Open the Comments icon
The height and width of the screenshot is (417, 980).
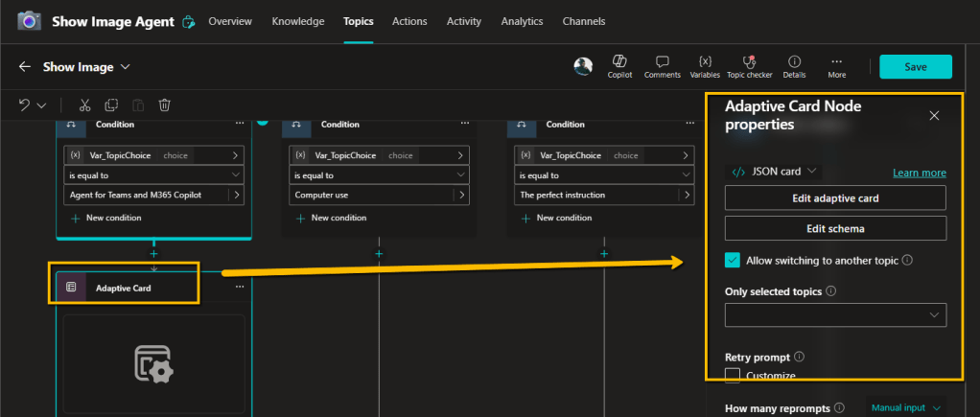point(662,61)
